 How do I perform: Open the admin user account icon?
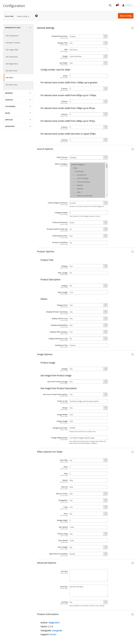pyautogui.click(x=123, y=5)
